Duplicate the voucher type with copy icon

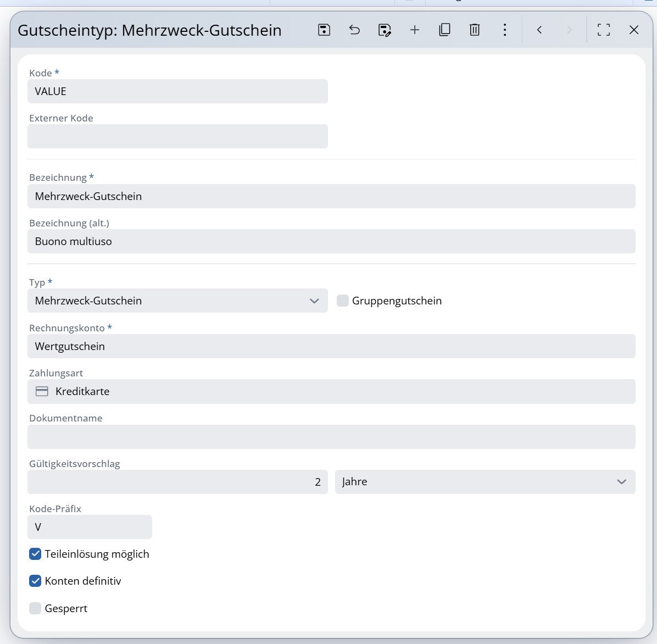point(445,30)
